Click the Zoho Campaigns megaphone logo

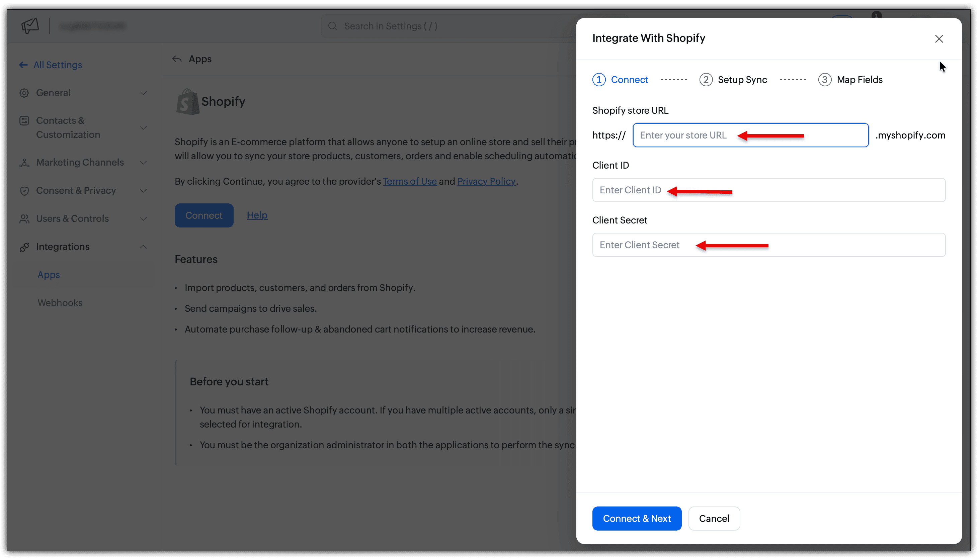pos(30,26)
